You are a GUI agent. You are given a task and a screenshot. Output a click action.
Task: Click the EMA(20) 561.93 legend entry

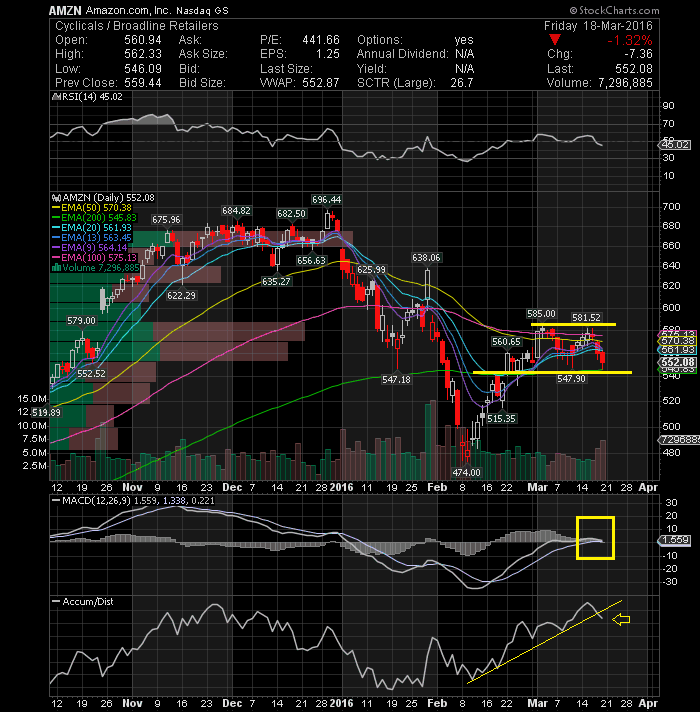click(96, 227)
